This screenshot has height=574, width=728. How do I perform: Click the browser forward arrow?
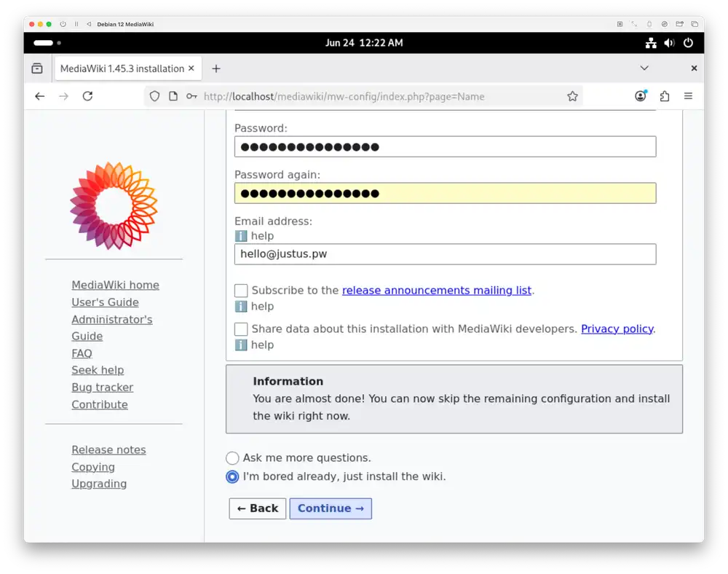(63, 96)
